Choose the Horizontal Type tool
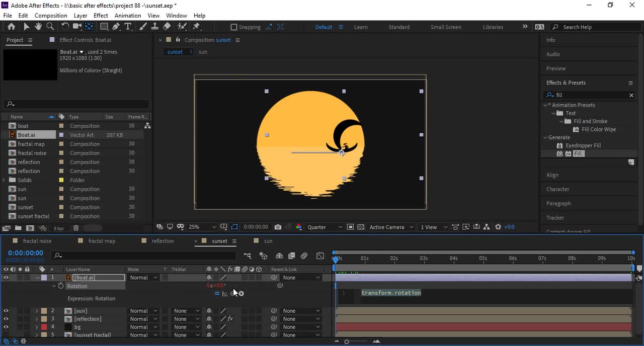This screenshot has width=644, height=346. pyautogui.click(x=128, y=27)
